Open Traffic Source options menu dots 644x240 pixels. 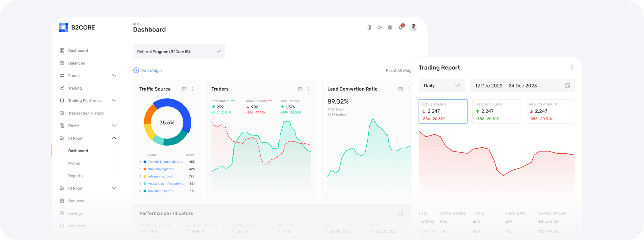[x=193, y=89]
